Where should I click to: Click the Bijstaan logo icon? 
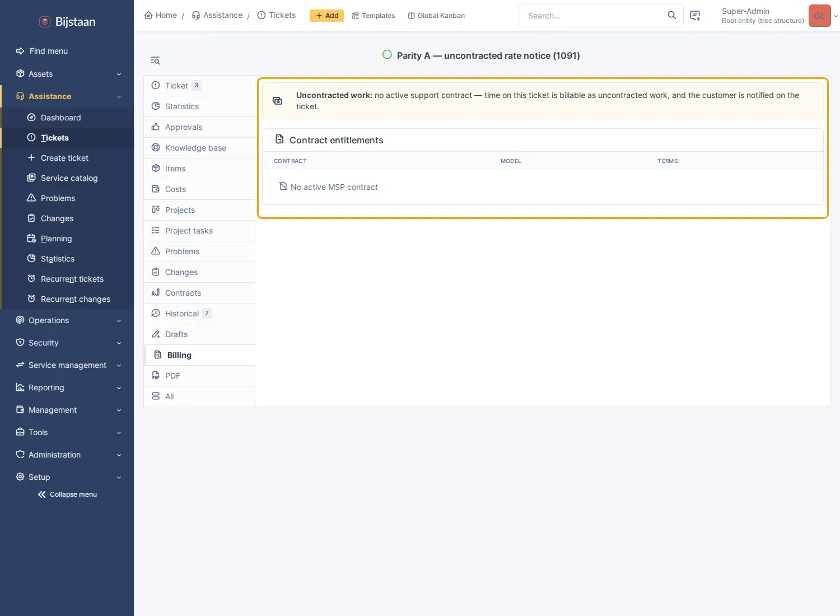click(45, 22)
